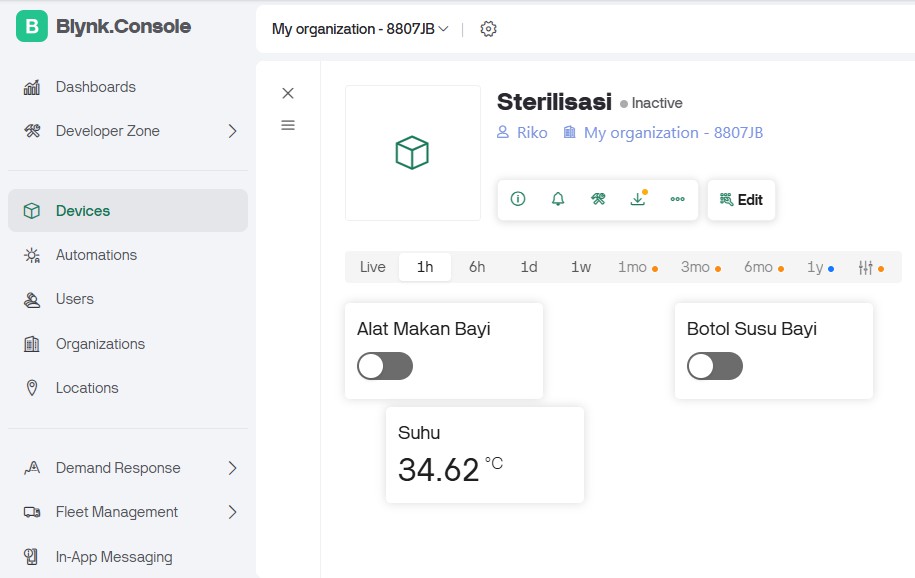Click the download data icon
Image resolution: width=915 pixels, height=578 pixels.
pos(638,199)
